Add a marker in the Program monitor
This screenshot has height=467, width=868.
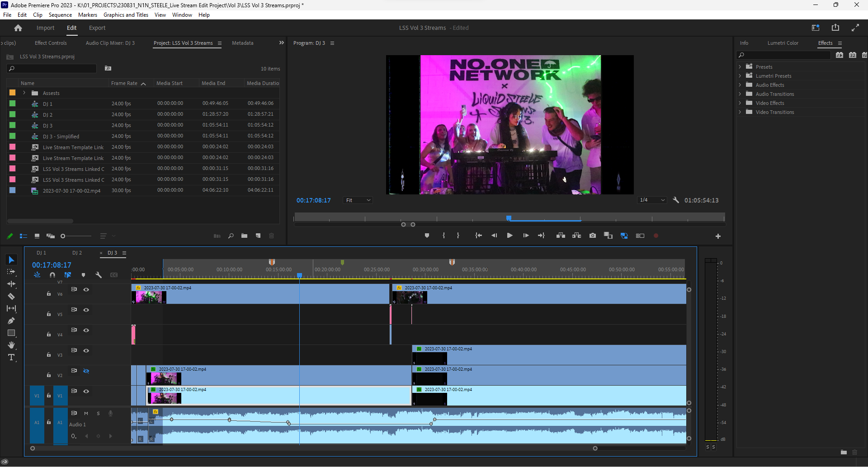tap(427, 236)
